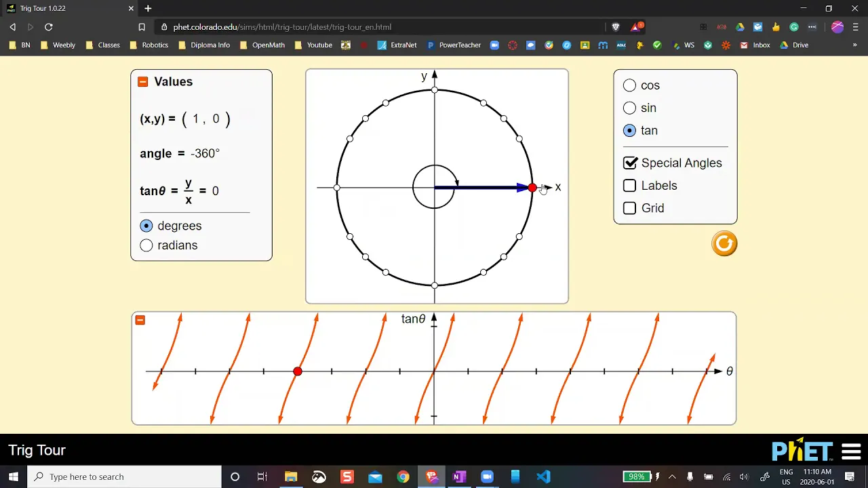The image size is (868, 488).
Task: Open a new browser tab
Action: tap(148, 8)
